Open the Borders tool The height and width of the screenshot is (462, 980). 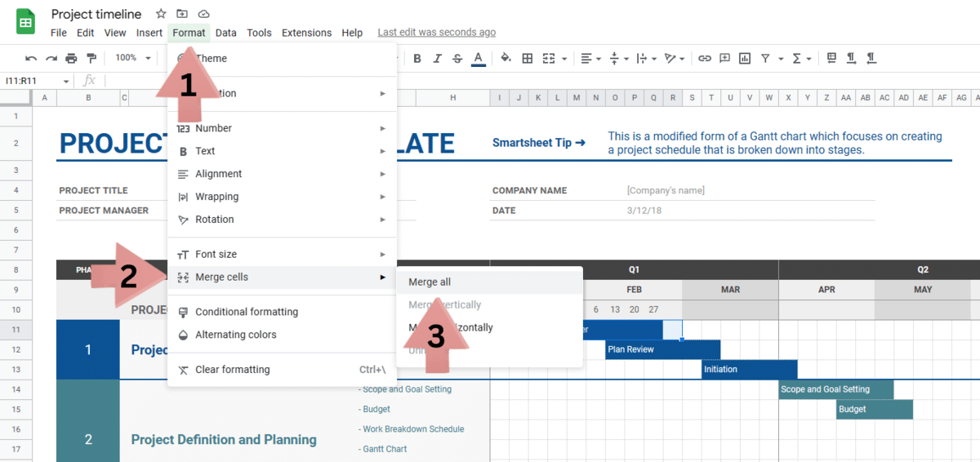click(528, 58)
